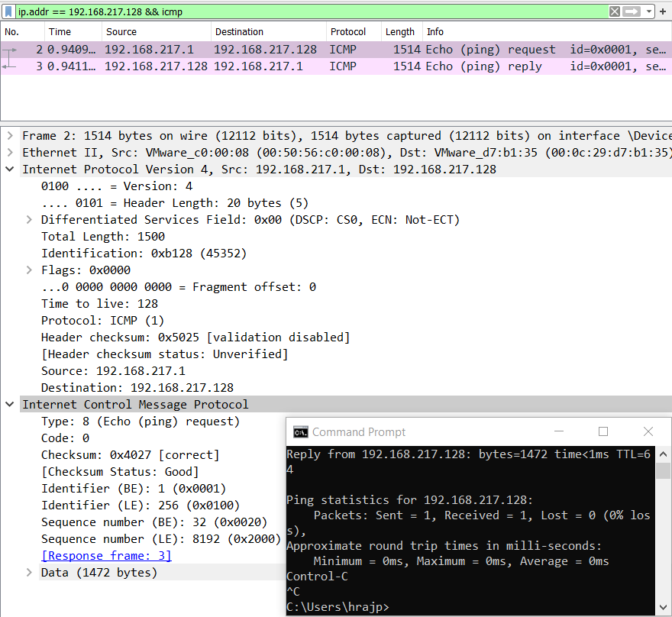The height and width of the screenshot is (617, 672).
Task: Select the Total Length: 1500 field
Action: pos(103,237)
